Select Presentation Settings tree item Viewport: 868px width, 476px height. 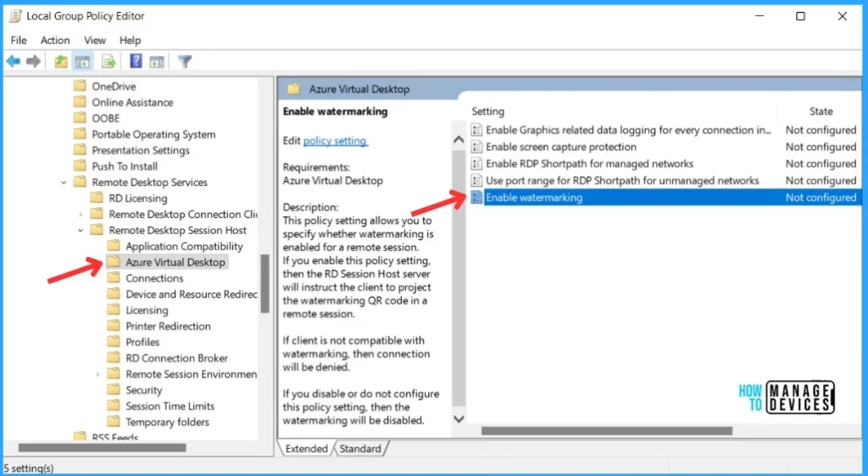[x=141, y=150]
